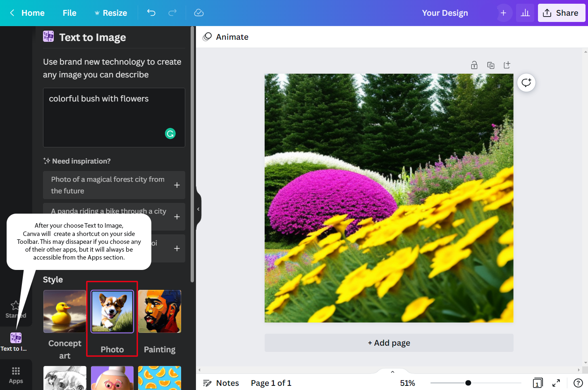Screen dimensions: 588x390
Task: Choose the Painting style option
Action: click(x=160, y=312)
